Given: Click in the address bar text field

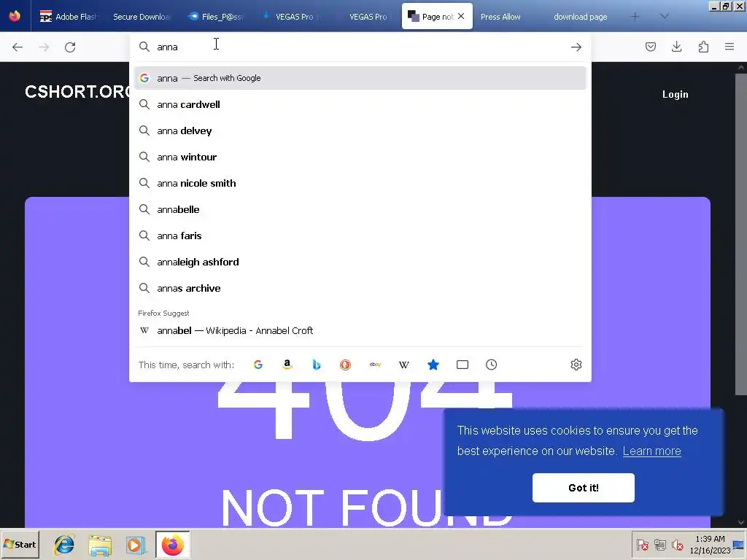Looking at the screenshot, I should pyautogui.click(x=360, y=47).
